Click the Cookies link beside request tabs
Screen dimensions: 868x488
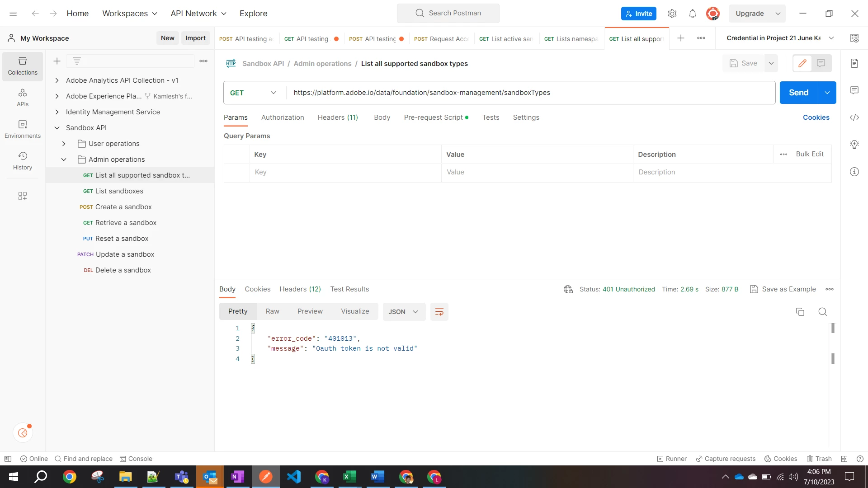pyautogui.click(x=816, y=117)
